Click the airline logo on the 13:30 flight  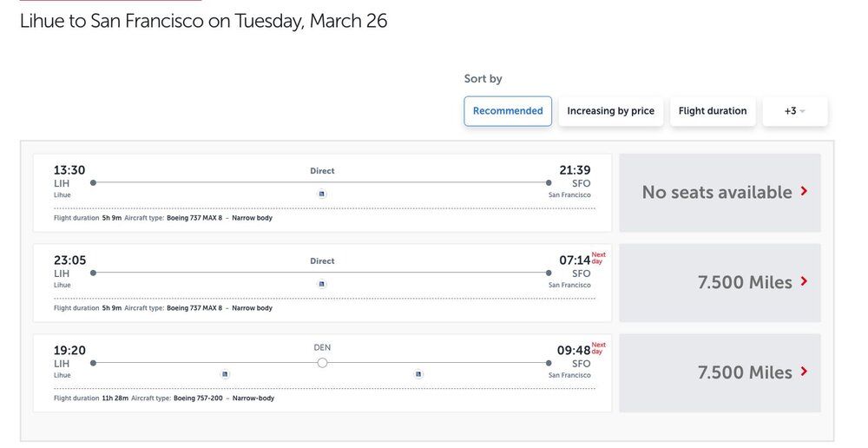coord(322,194)
